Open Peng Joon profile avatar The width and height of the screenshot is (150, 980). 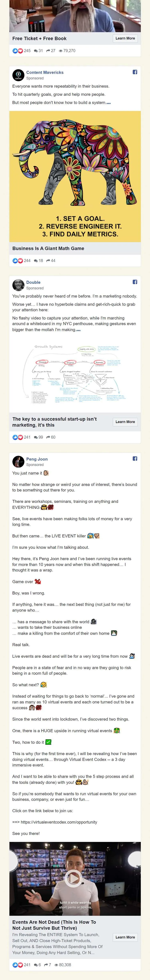(x=18, y=462)
